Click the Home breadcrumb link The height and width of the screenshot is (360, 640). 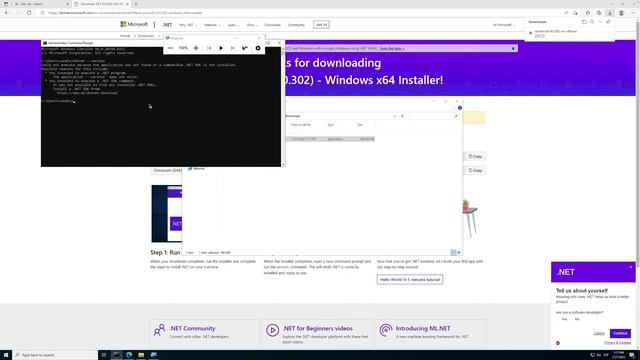tap(125, 36)
